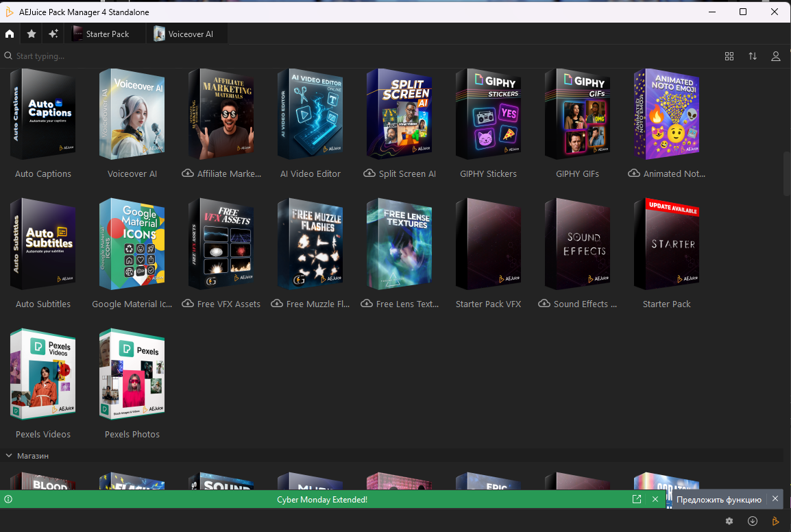Image resolution: width=791 pixels, height=532 pixels.
Task: Click the AEJuice logo bottom-right
Action: (x=775, y=521)
